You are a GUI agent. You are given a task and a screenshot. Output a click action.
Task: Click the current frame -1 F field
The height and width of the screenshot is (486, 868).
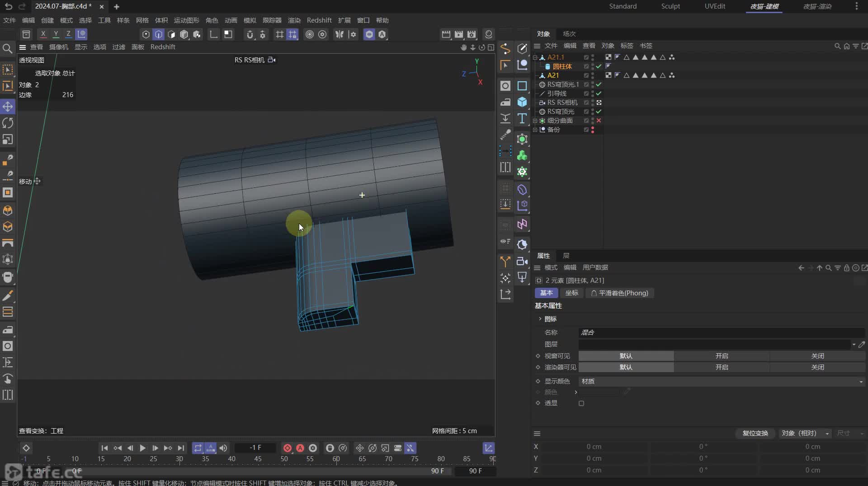255,448
